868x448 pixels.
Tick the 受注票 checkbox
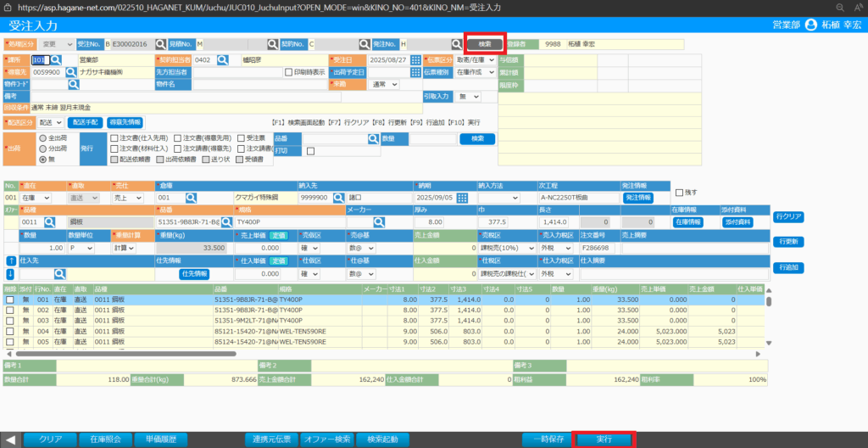pyautogui.click(x=242, y=138)
